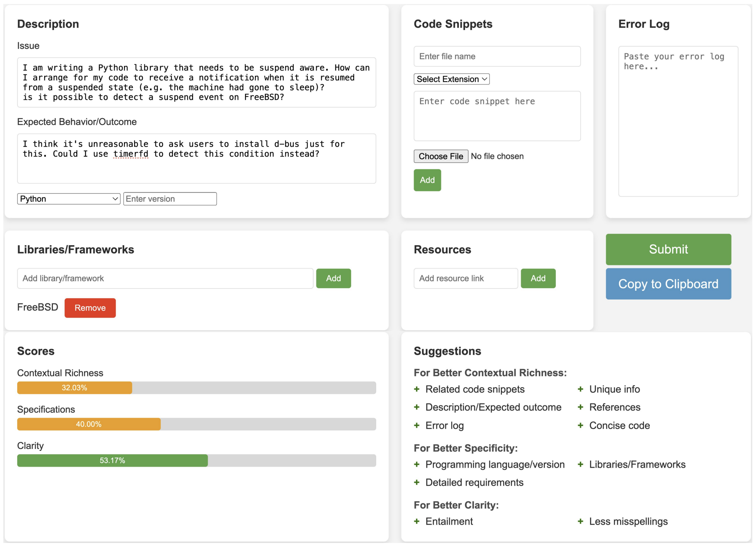Click the Copy to Clipboard button
The image size is (756, 547).
pyautogui.click(x=668, y=284)
